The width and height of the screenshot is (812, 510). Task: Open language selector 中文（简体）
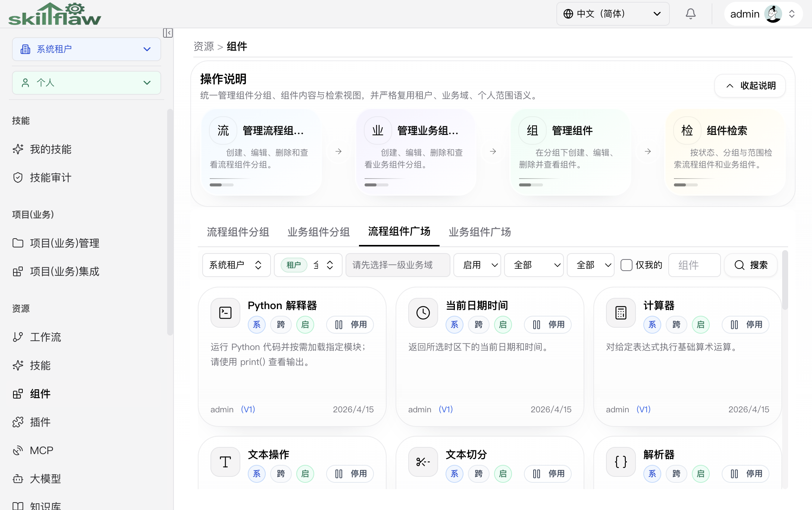click(x=613, y=14)
